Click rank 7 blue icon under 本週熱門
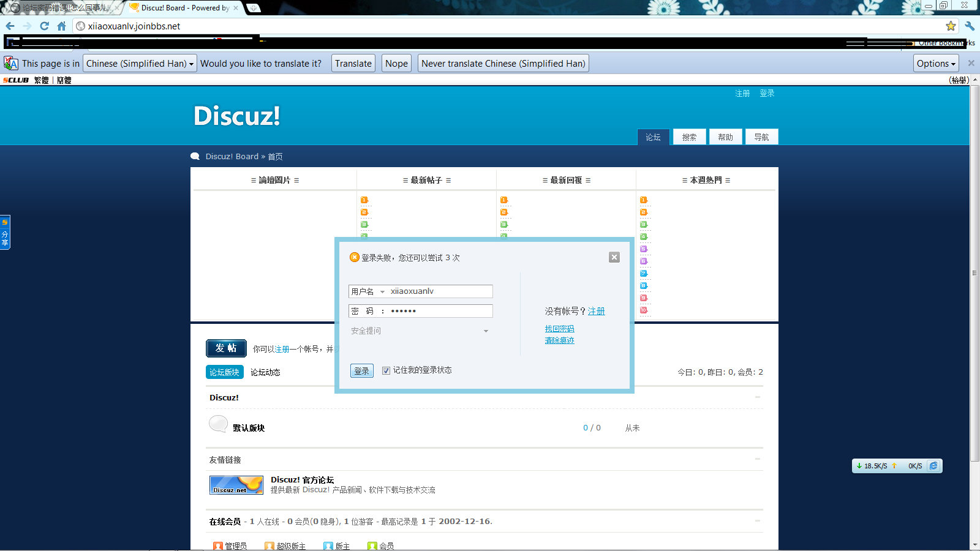This screenshot has height=551, width=980. [644, 274]
